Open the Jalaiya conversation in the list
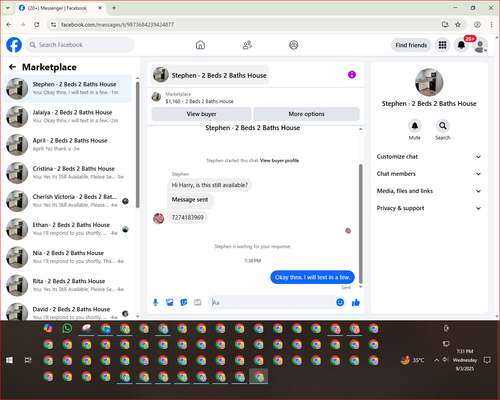 (x=68, y=116)
